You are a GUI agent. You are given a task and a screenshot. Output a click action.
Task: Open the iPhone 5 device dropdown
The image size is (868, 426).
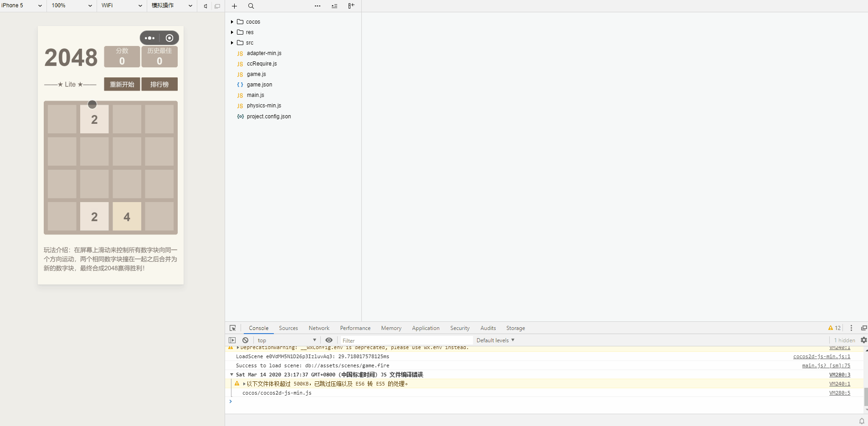[x=22, y=5]
